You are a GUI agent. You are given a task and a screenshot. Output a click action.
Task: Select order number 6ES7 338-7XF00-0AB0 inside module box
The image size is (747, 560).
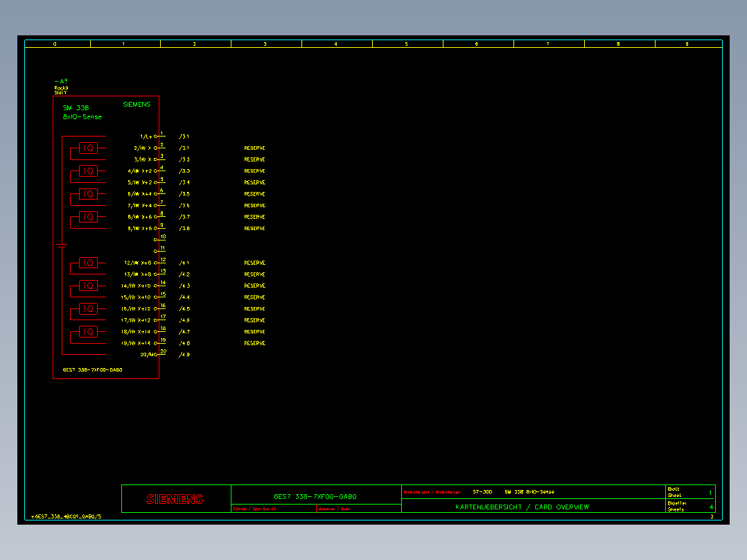(x=92, y=370)
